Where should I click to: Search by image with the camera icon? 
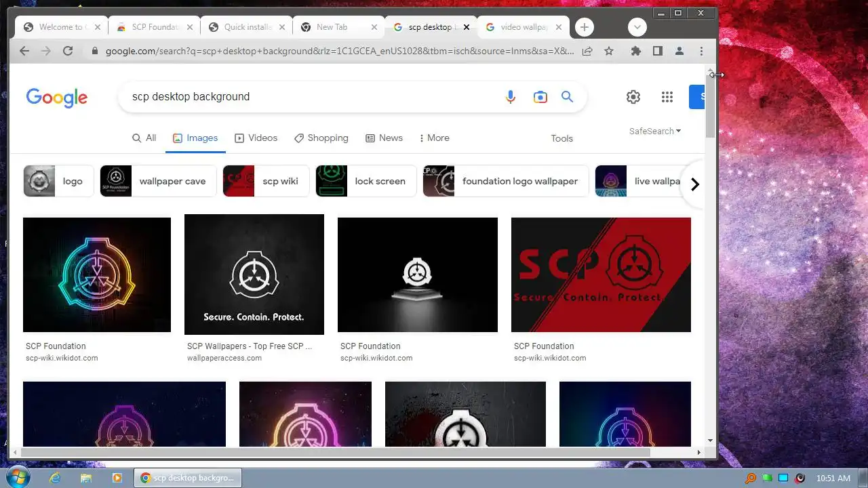pyautogui.click(x=540, y=97)
